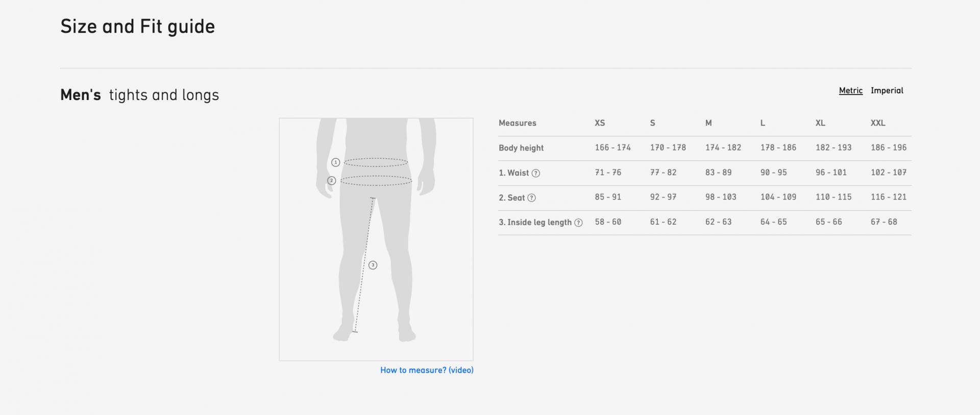Viewport: 980px width, 415px height.
Task: Click inside leg marker 3 on the figure
Action: [373, 265]
